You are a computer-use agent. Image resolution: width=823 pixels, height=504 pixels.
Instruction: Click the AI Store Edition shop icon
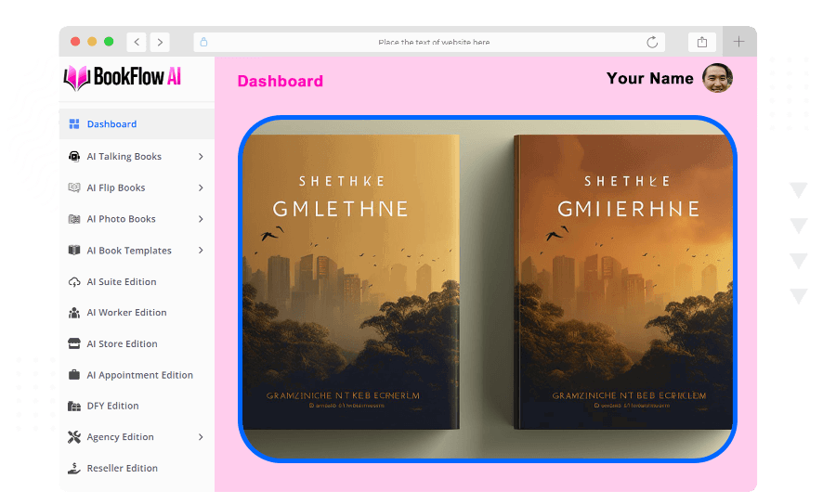74,344
